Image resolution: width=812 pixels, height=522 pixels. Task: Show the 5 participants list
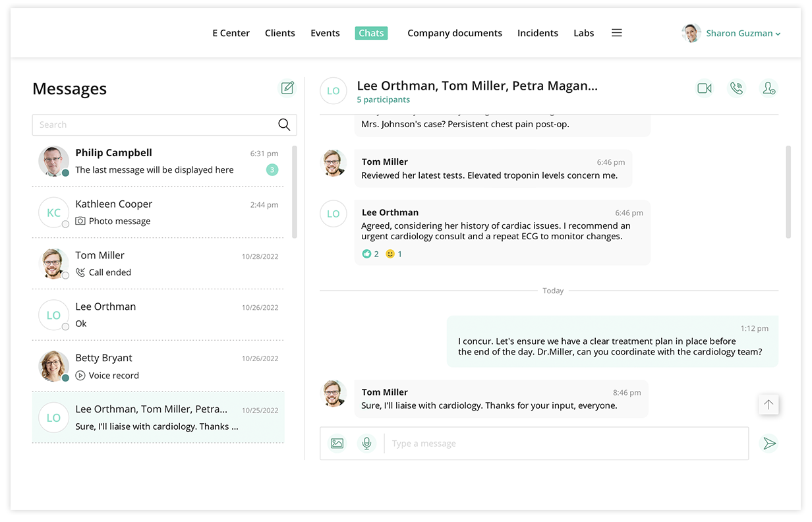click(383, 100)
